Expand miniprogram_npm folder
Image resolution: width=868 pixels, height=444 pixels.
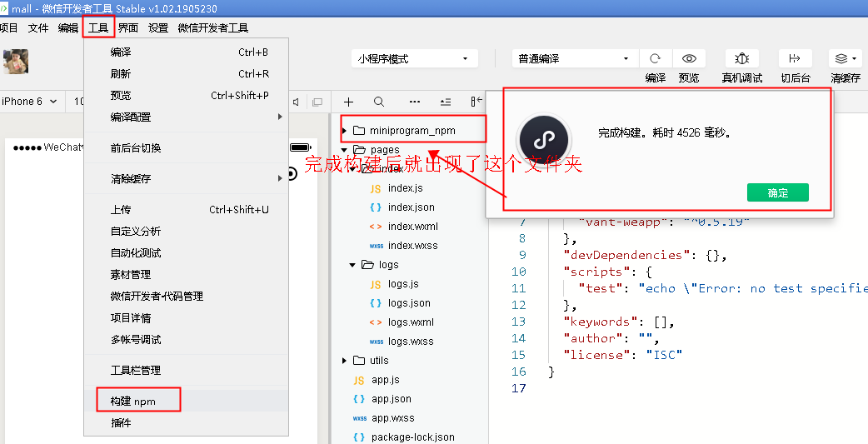pyautogui.click(x=344, y=131)
